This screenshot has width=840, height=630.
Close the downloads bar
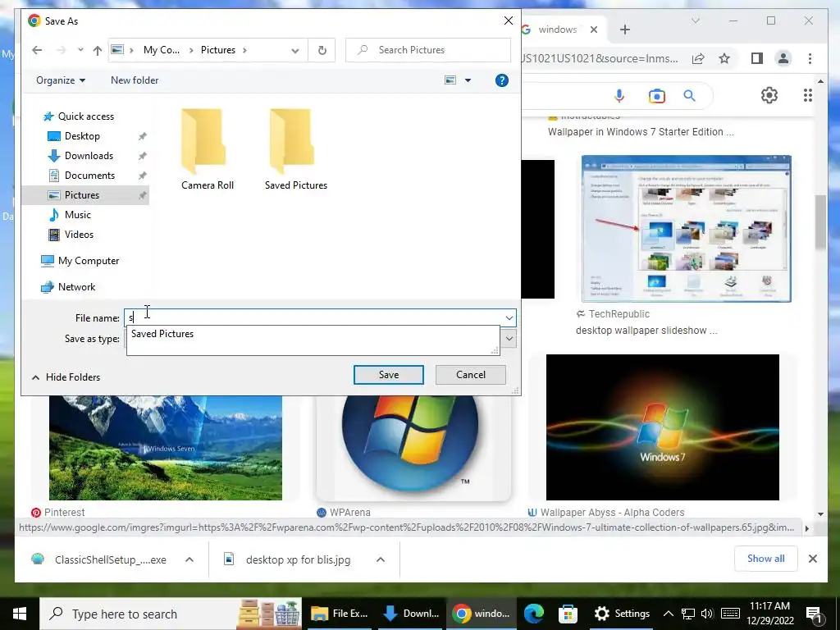[813, 559]
